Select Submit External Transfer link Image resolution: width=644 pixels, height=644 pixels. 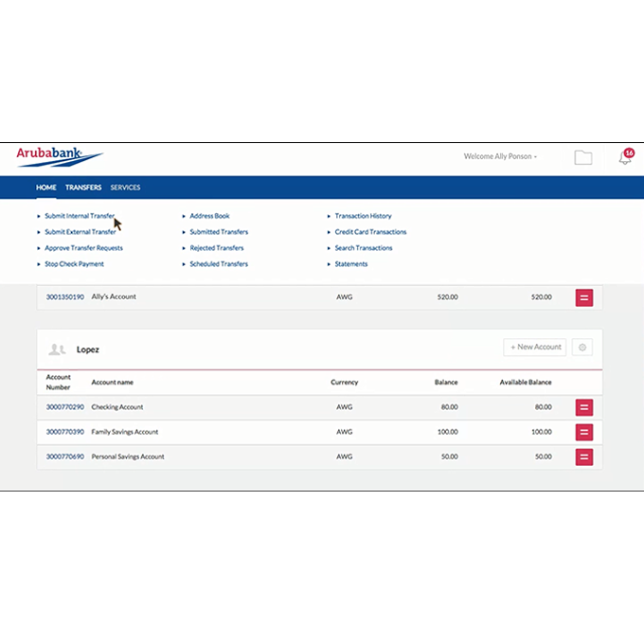(x=80, y=232)
